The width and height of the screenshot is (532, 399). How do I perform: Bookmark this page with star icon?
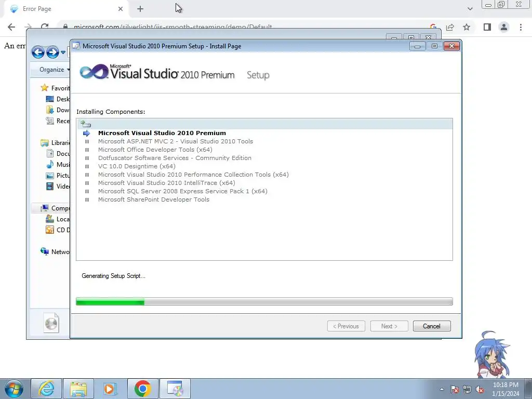pos(467,27)
